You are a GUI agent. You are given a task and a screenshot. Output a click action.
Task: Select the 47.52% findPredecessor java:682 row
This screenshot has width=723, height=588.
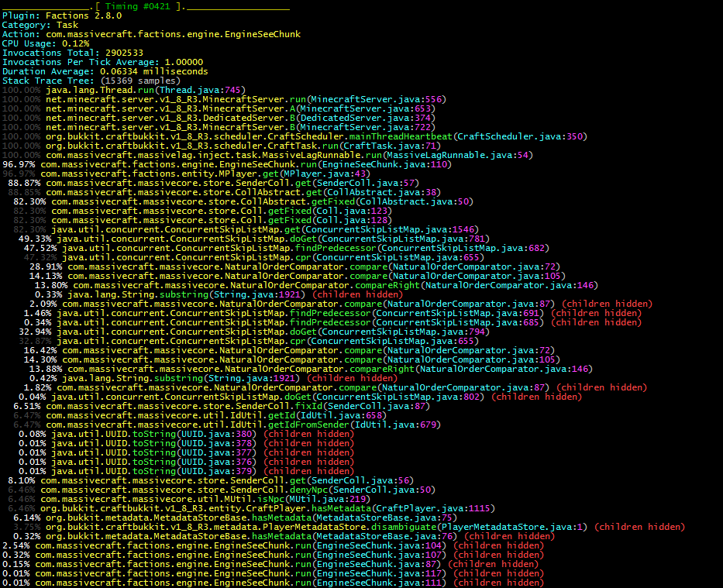click(x=287, y=248)
